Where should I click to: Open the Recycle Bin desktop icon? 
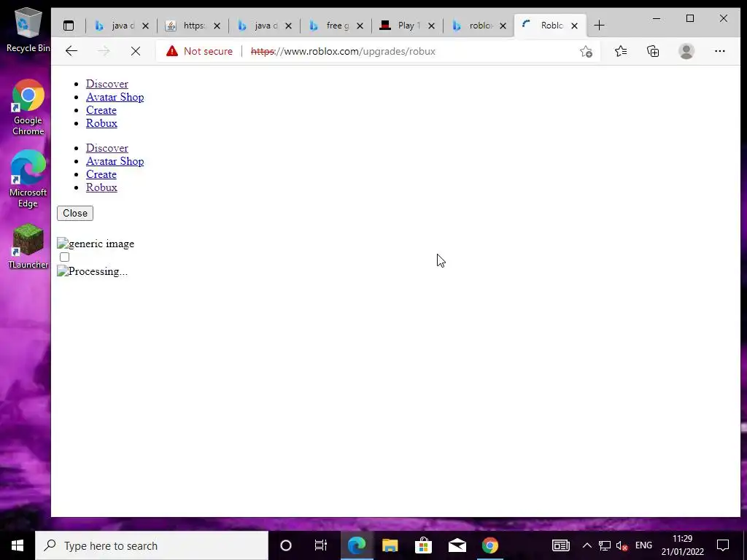pyautogui.click(x=28, y=30)
